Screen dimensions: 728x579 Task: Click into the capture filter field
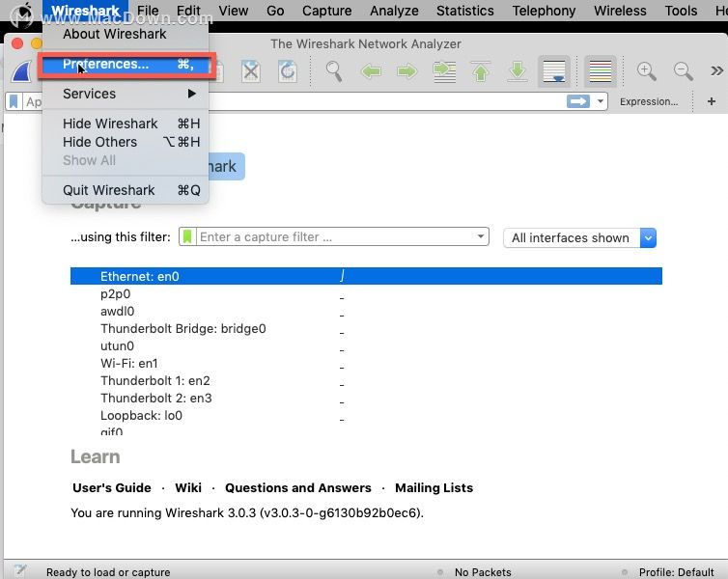334,236
